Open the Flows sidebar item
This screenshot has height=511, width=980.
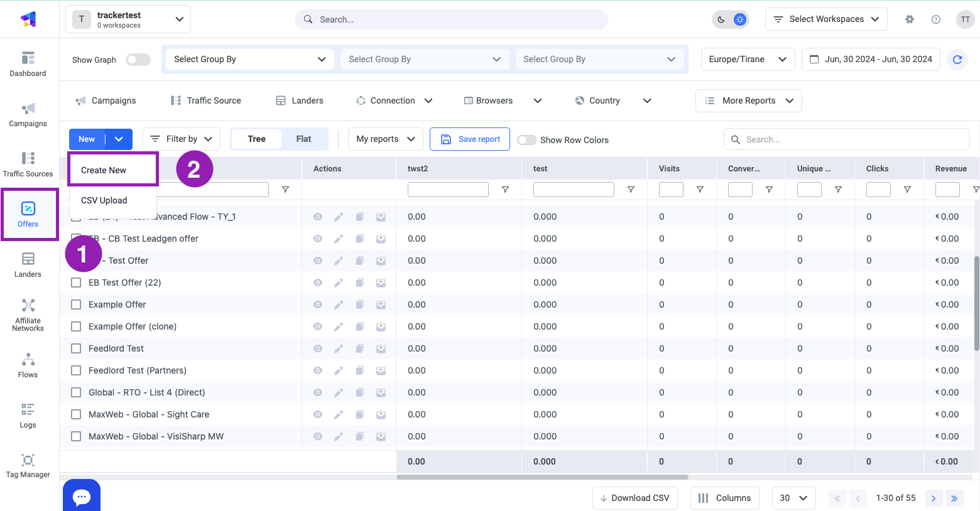coord(28,365)
